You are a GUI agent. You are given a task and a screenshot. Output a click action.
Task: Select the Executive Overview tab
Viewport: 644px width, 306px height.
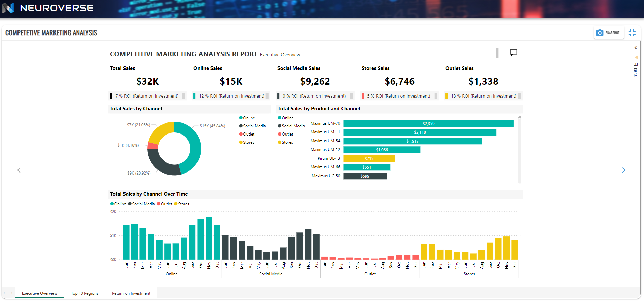(x=40, y=293)
